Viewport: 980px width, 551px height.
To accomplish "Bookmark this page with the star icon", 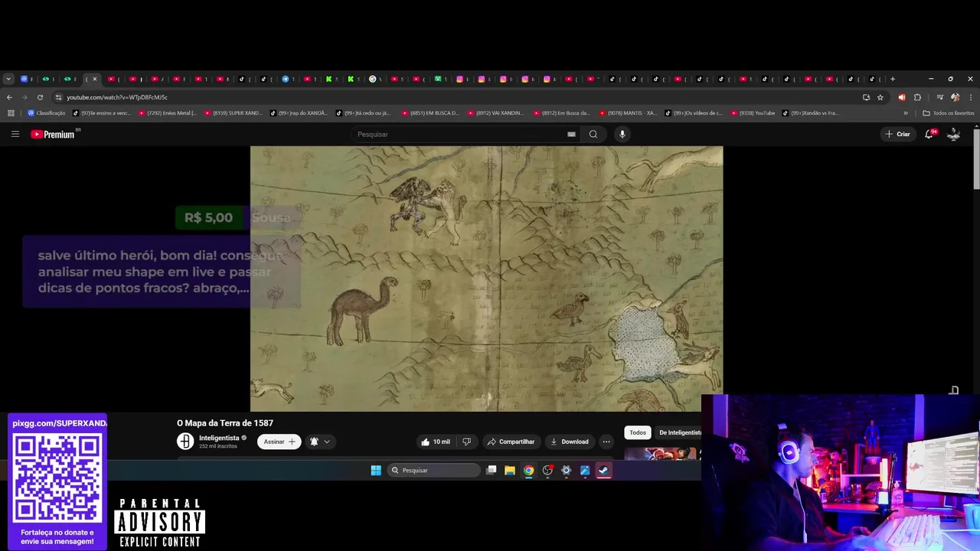I will tap(880, 97).
